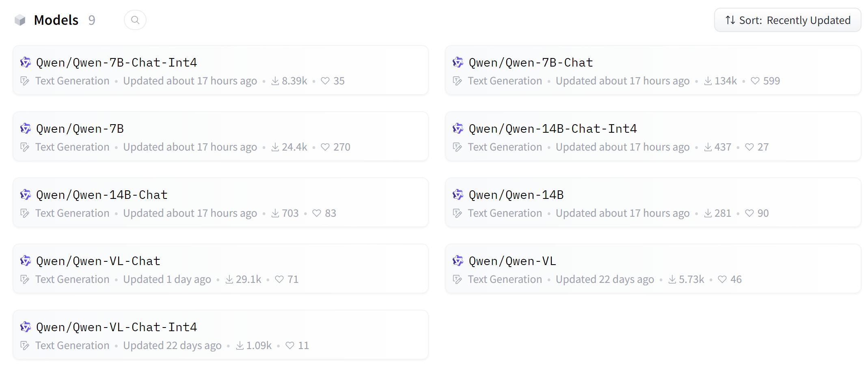Click the heart icon showing 83 likes
This screenshot has height=388, width=868.
tap(317, 213)
